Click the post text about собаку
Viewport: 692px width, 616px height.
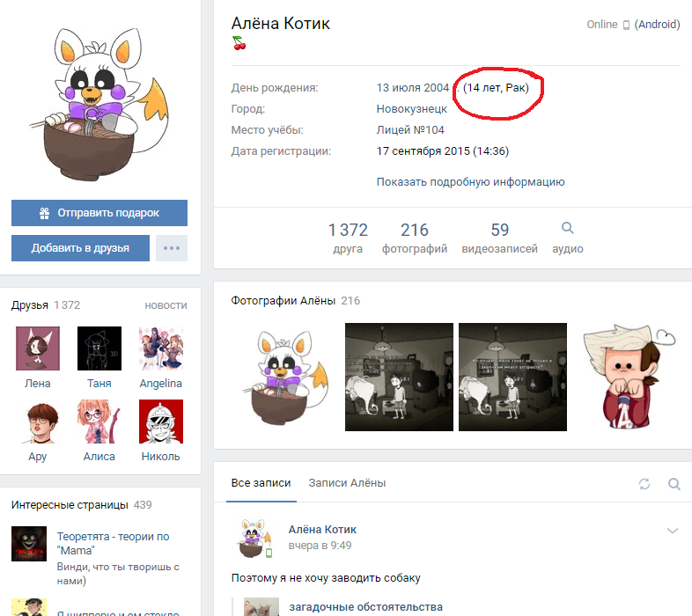coord(326,578)
